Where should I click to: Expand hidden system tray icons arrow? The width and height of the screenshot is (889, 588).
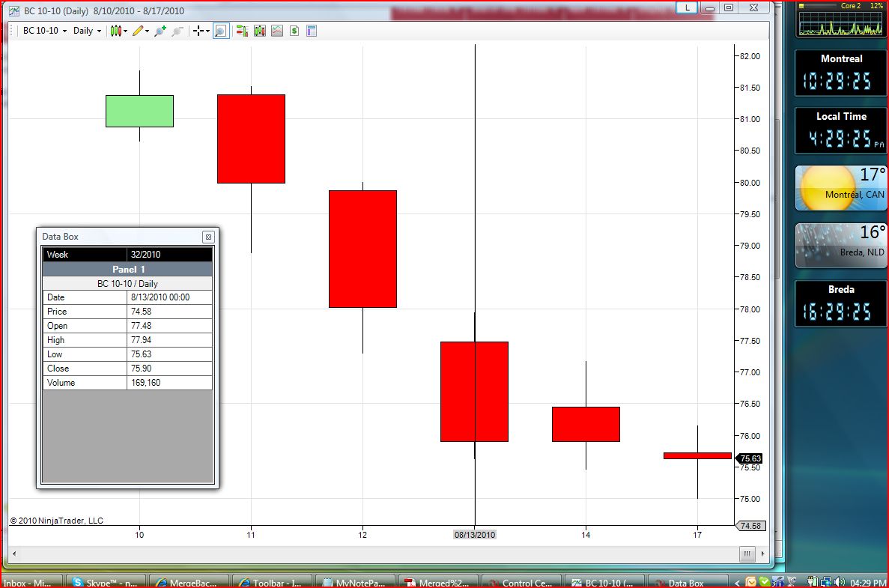tap(737, 582)
